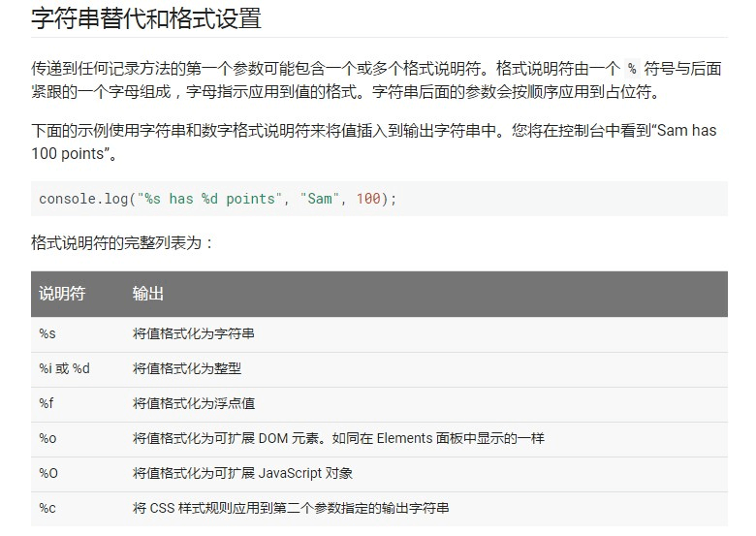
Task: Click the text 将值格式化为浮点值
Action: tap(193, 403)
